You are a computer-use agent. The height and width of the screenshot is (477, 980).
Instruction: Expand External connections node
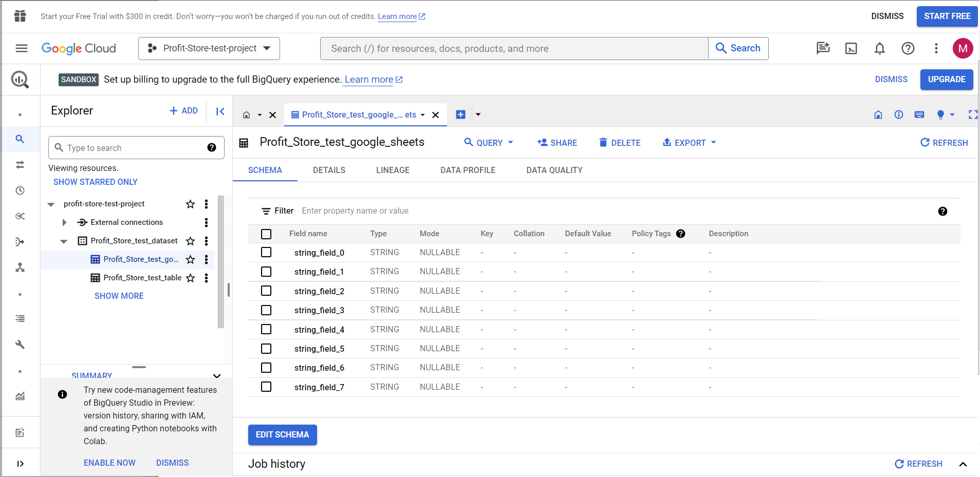point(64,222)
